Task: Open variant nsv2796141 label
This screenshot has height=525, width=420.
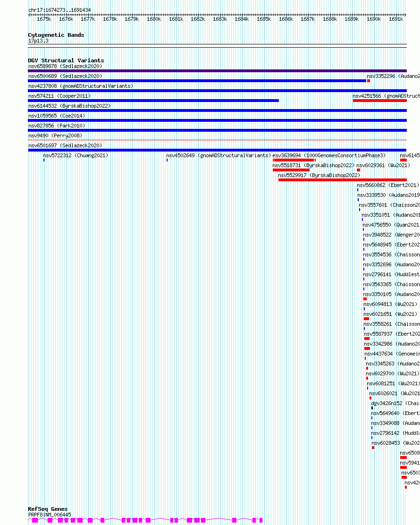Action: click(391, 275)
